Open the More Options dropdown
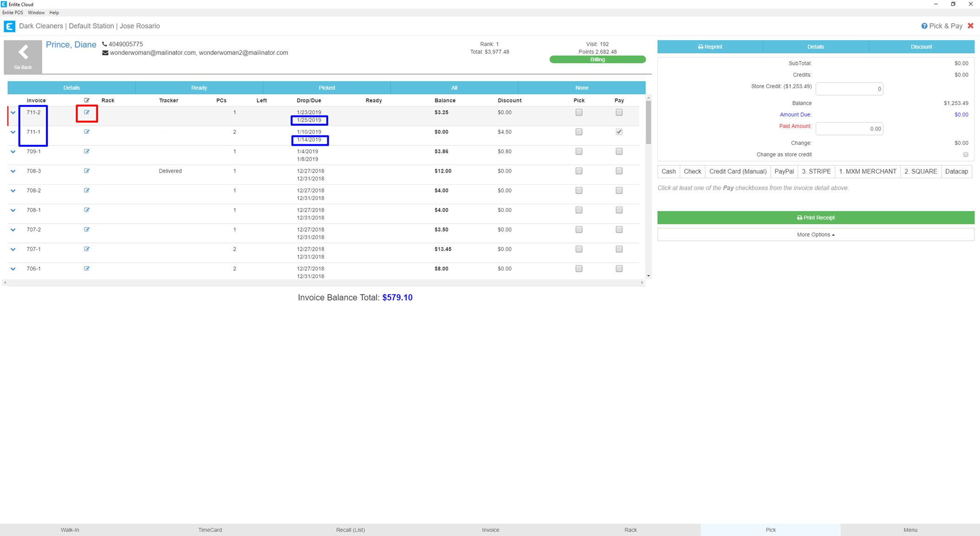The image size is (980, 536). click(815, 235)
